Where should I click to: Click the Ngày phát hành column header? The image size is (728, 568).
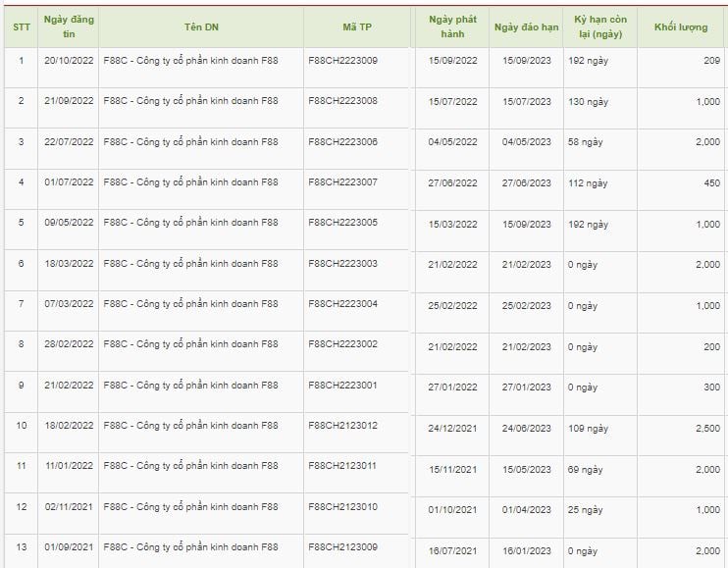[452, 26]
